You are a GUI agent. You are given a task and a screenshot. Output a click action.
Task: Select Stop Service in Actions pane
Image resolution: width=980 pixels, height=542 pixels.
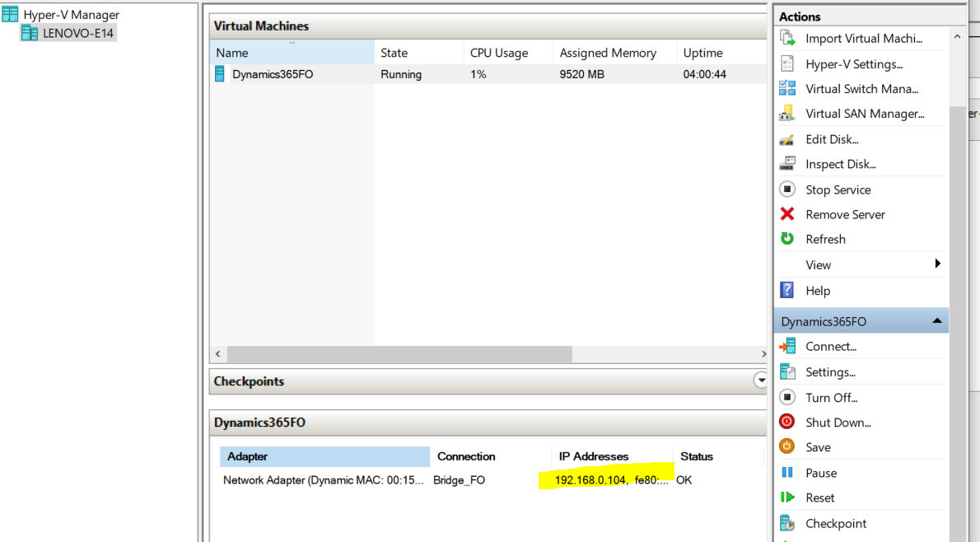pyautogui.click(x=838, y=189)
